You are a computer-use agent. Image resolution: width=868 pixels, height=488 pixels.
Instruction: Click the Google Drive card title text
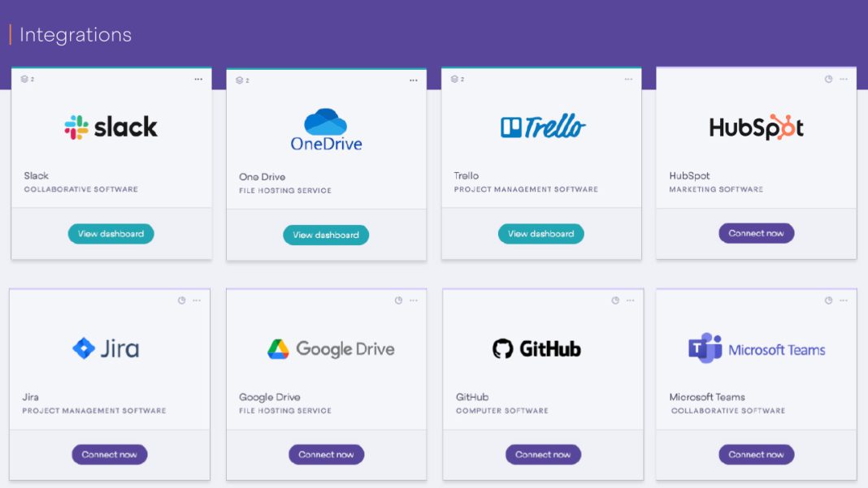coord(270,397)
